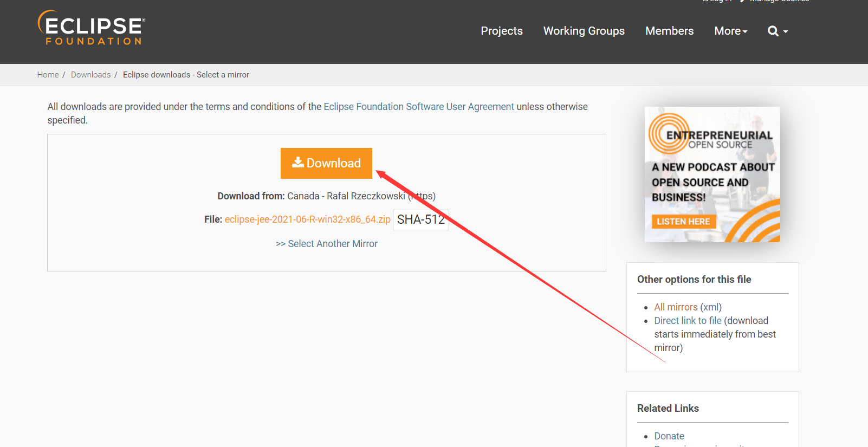The height and width of the screenshot is (447, 868).
Task: Click the 'Other options for this file' heading
Action: (694, 280)
